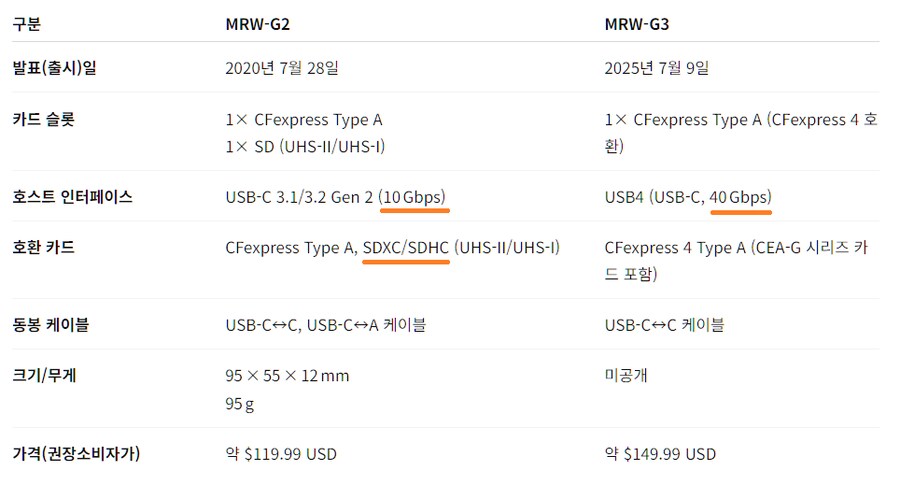The width and height of the screenshot is (900, 485).
Task: Select the 동봉 케이블 row label
Action: pos(48,324)
